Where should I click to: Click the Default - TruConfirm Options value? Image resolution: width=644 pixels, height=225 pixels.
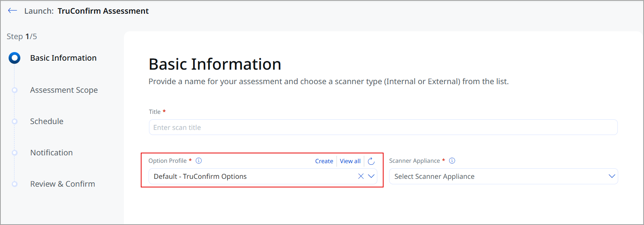[x=200, y=176]
